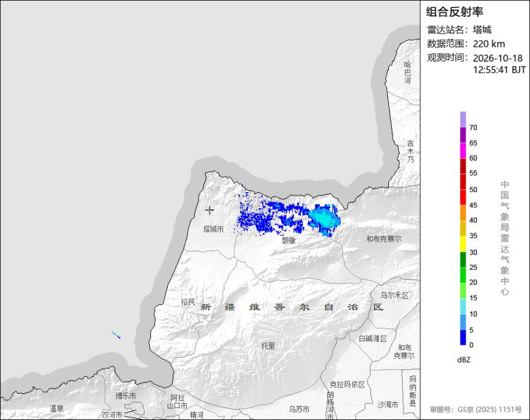Image resolution: width=530 pixels, height=420 pixels.
Task: Click the 沙湾市 map label
Action: [388, 405]
